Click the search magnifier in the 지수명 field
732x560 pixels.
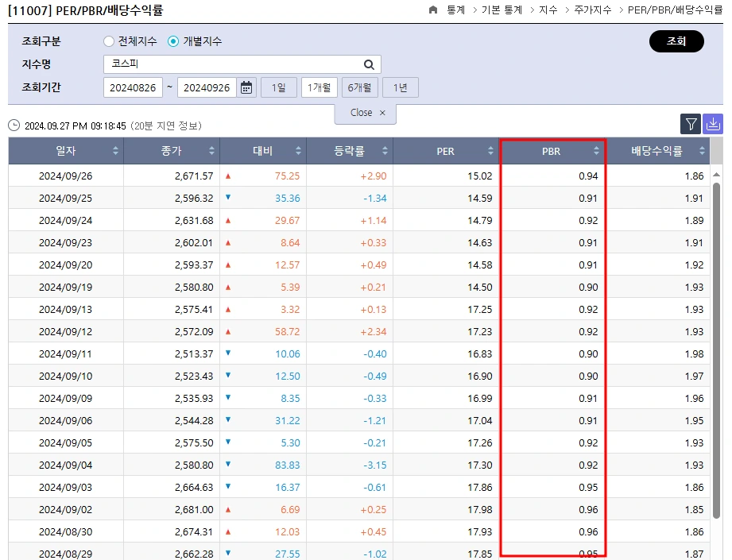point(368,64)
